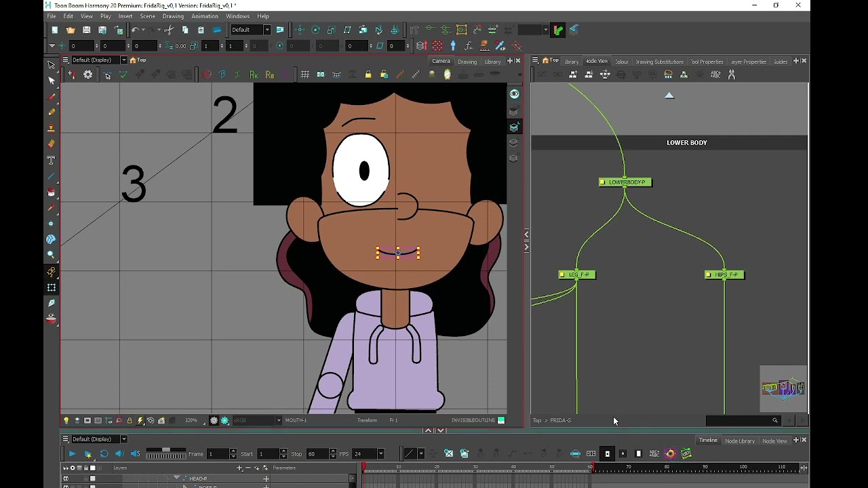
Task: Select the Eraser tool in left toolbar
Action: [x=52, y=144]
